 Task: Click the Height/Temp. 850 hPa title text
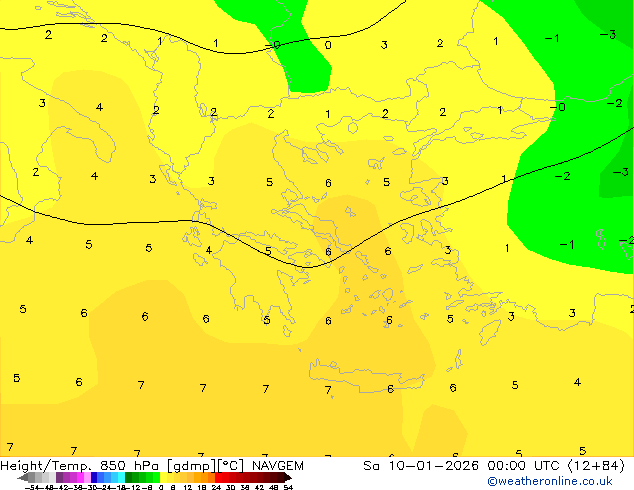[79, 466]
